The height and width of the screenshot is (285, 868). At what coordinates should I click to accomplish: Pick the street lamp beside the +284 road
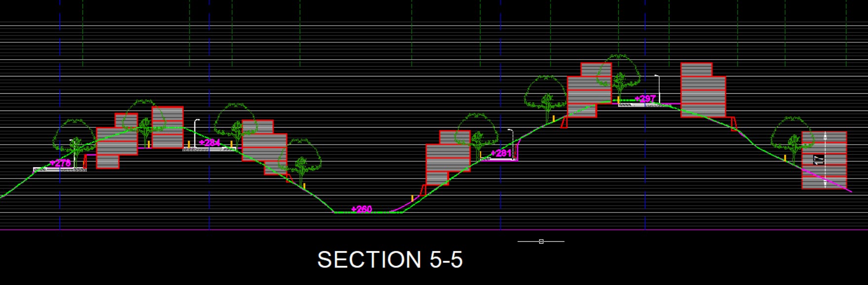coord(196,132)
